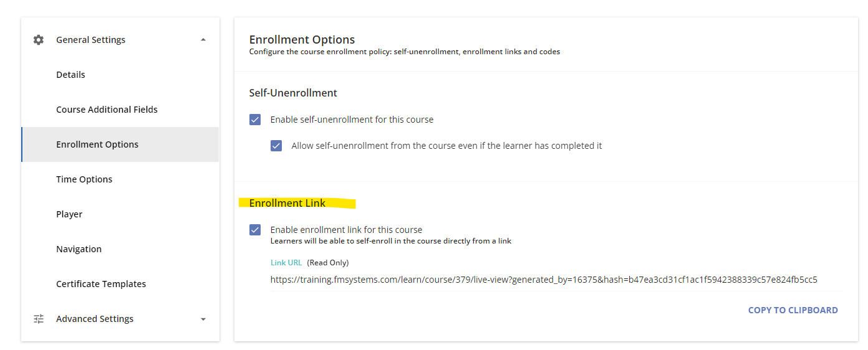Viewport: 868px width, 350px height.
Task: Click Copy to Clipboard button
Action: point(793,310)
